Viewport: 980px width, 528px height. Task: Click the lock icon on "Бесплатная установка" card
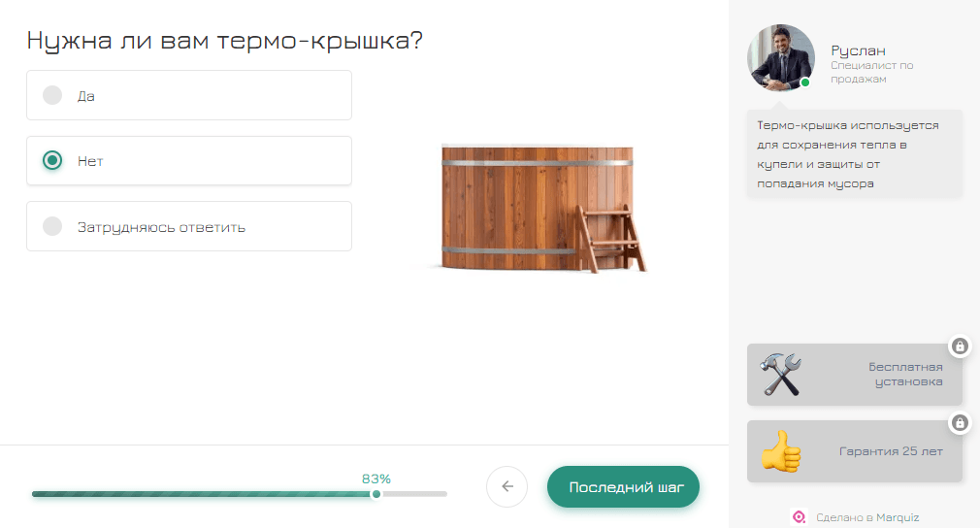click(x=960, y=346)
